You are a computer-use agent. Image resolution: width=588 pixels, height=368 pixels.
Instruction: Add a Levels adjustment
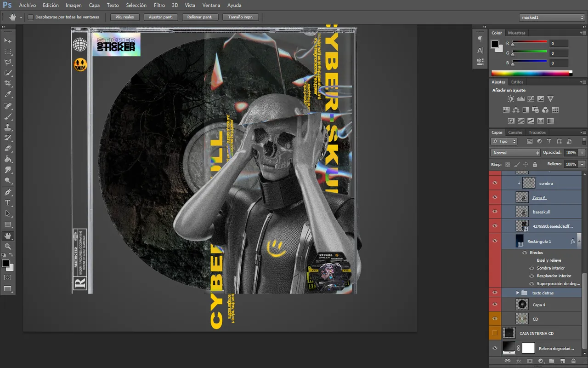(521, 99)
